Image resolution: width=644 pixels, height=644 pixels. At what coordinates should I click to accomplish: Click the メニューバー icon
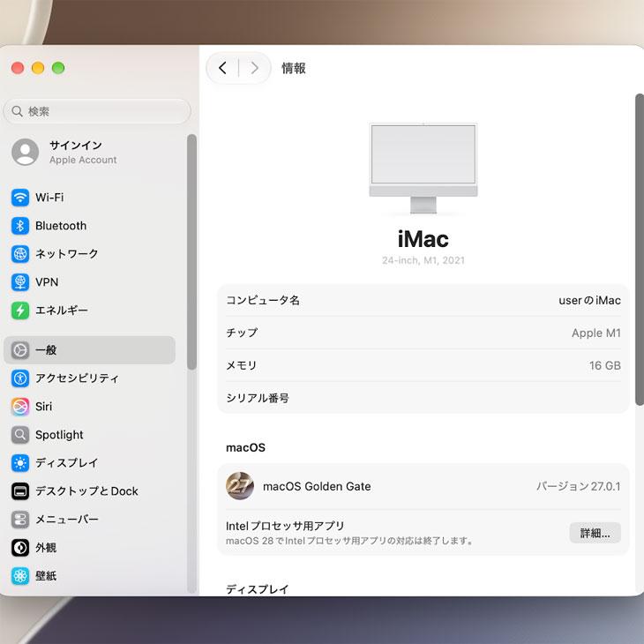coord(20,520)
